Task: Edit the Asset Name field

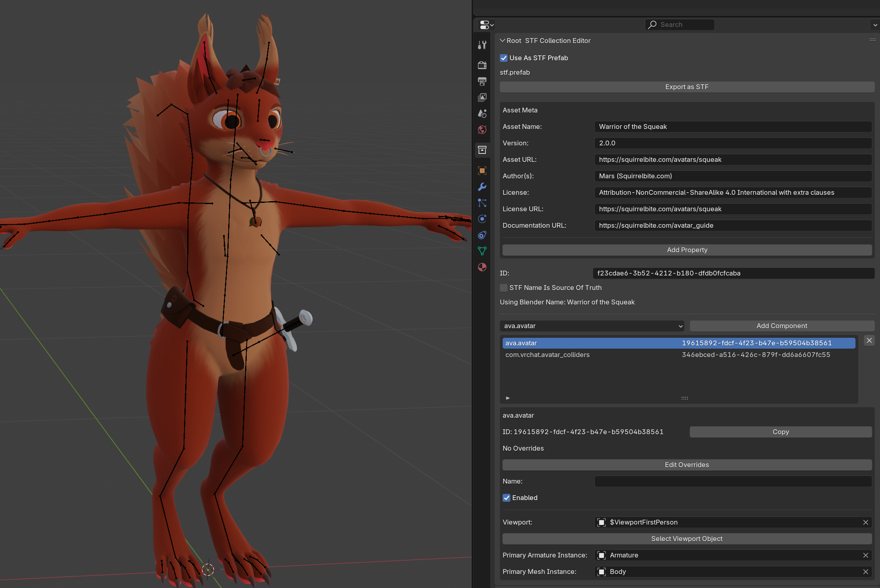Action: click(x=733, y=127)
